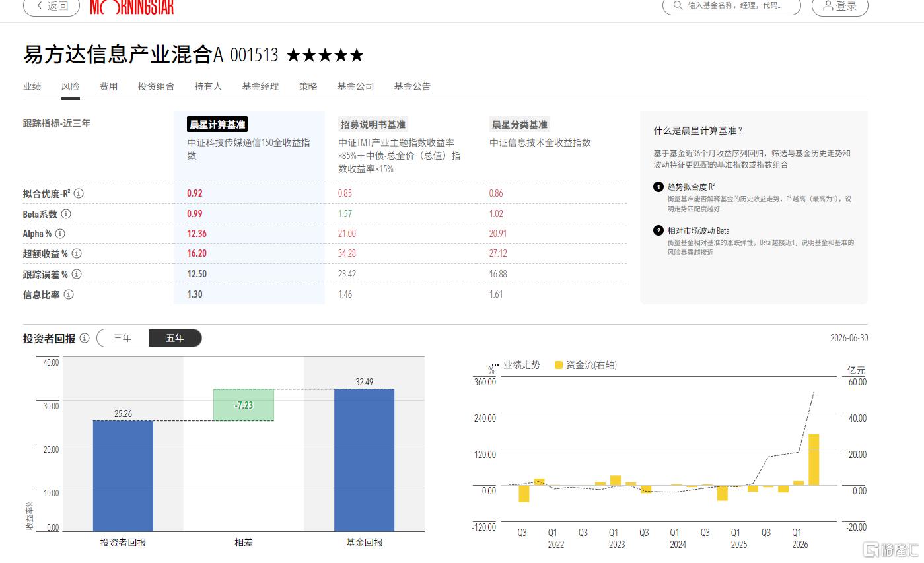This screenshot has width=924, height=563.
Task: Select the 五年 period toggle
Action: [x=175, y=338]
